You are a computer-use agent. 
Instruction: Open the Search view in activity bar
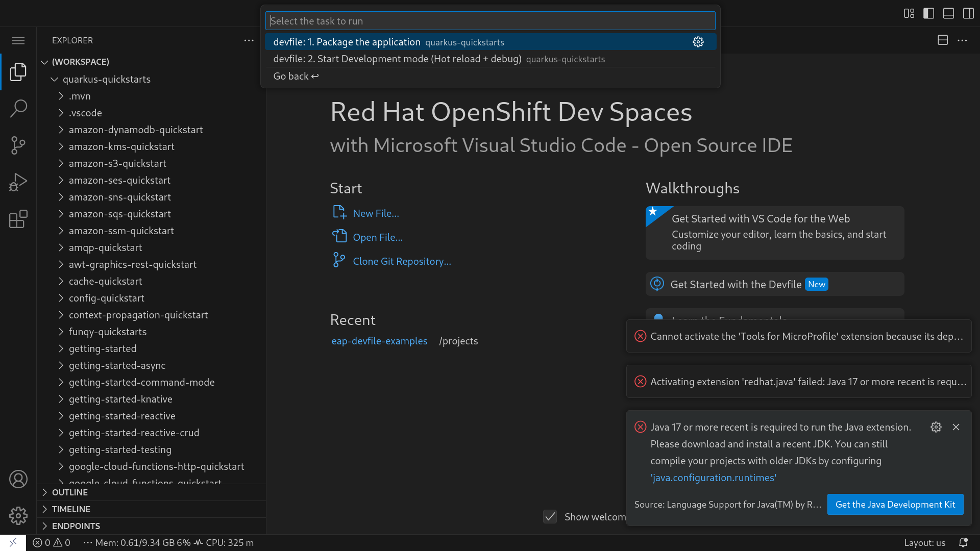click(18, 108)
